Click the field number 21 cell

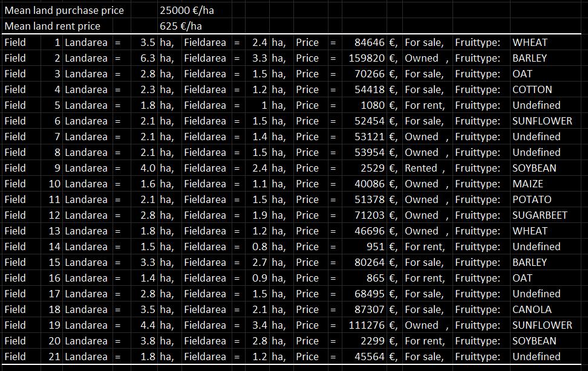coord(54,356)
